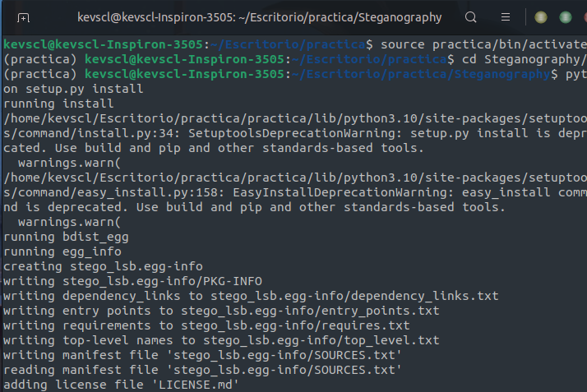Viewport: 587px width, 392px height.
Task: Click the 'adding license file LICENSE.md' line
Action: [121, 385]
